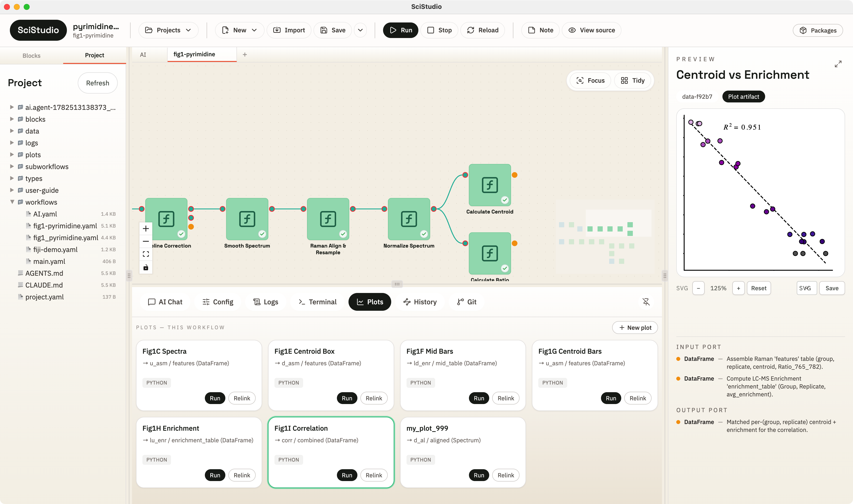The width and height of the screenshot is (853, 504).
Task: Select the Calculate Ratio node icon
Action: point(490,253)
